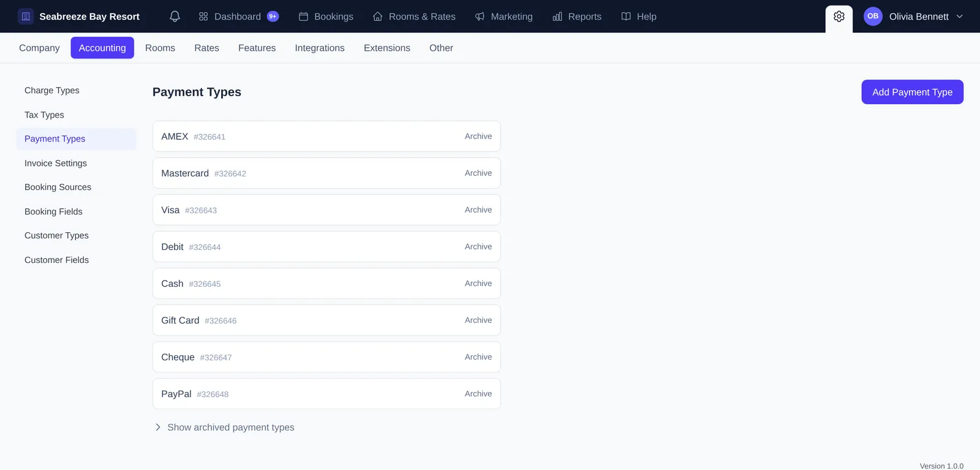Select the Accounting tab
980x470 pixels.
[102, 48]
